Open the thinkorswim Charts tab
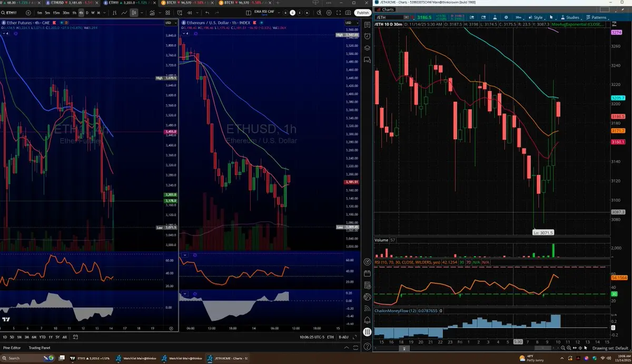The image size is (632, 364). [385, 9]
